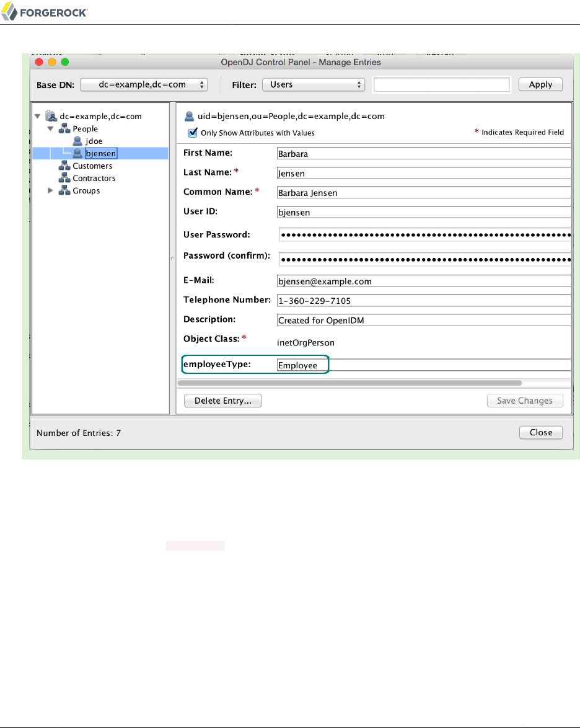The image size is (580, 728).
Task: Click the jdoe user icon
Action: pyautogui.click(x=77, y=141)
